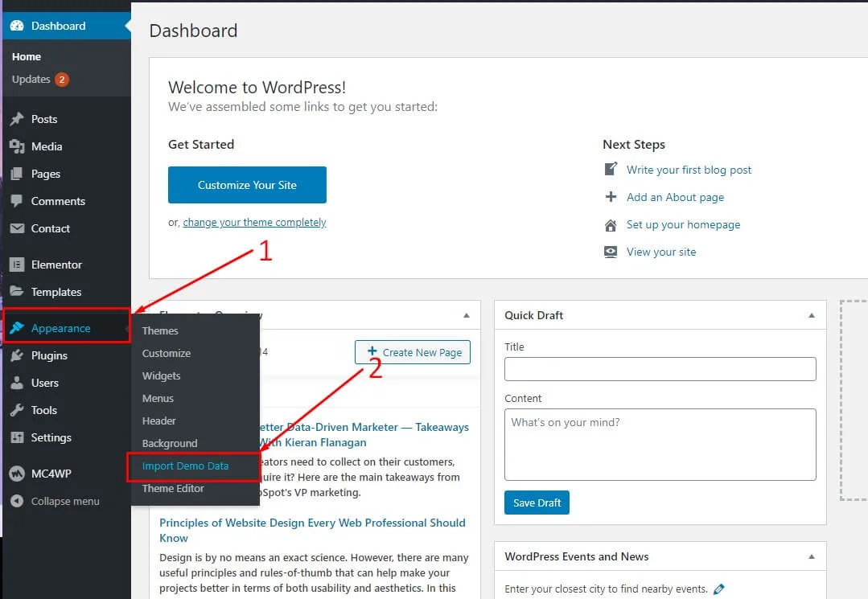Collapse the WordPress Events and News panel

(811, 556)
